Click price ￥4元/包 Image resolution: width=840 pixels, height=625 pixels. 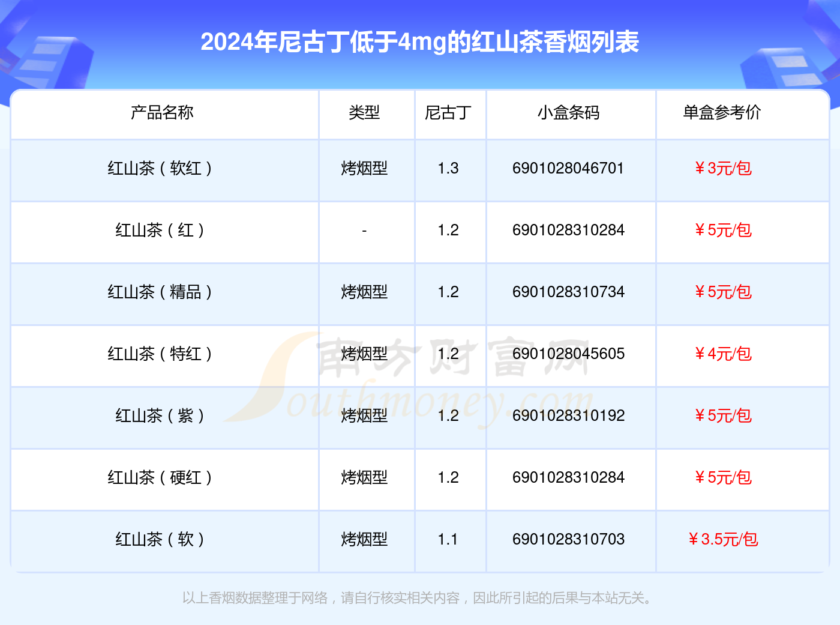pyautogui.click(x=722, y=354)
